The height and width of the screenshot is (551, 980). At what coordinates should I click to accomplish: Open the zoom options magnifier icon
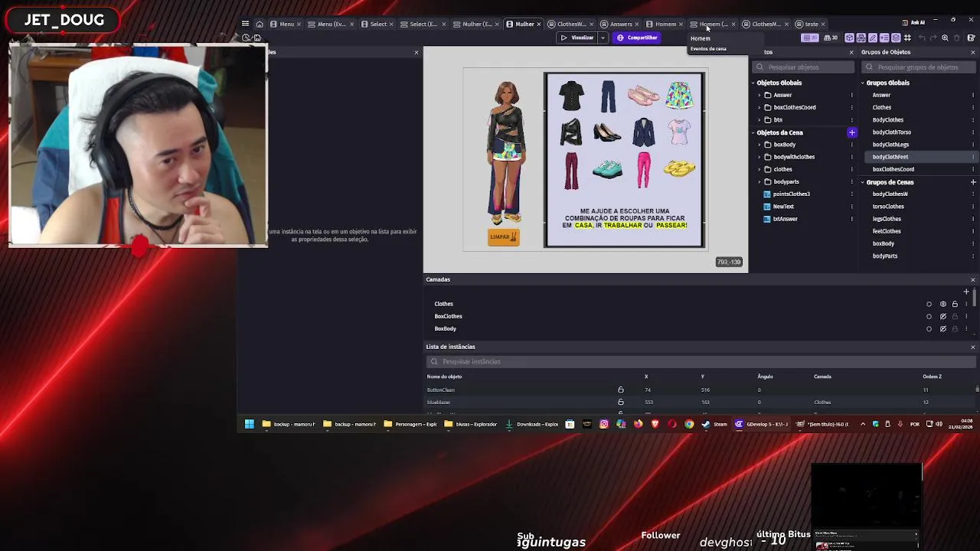coord(945,37)
